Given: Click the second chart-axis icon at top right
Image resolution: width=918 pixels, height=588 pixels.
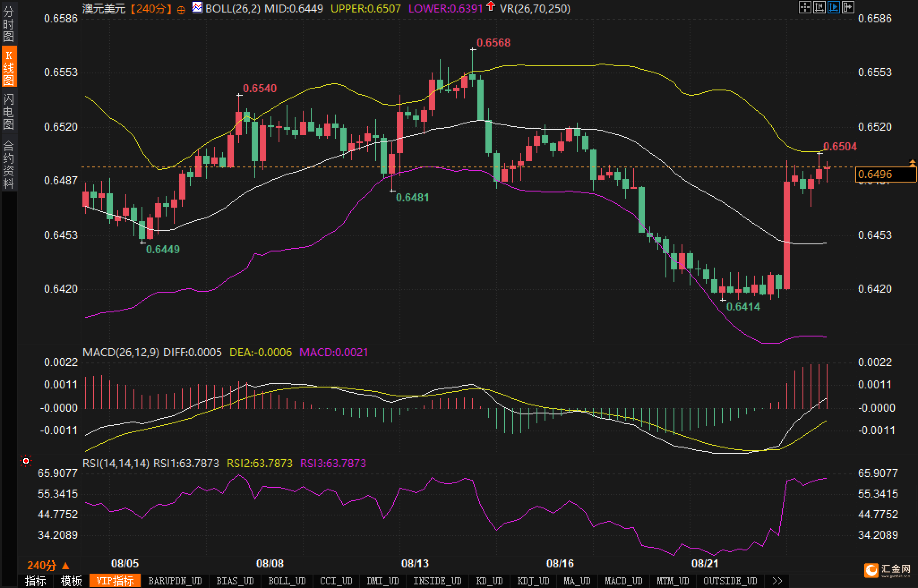Looking at the screenshot, I should coord(819,7).
